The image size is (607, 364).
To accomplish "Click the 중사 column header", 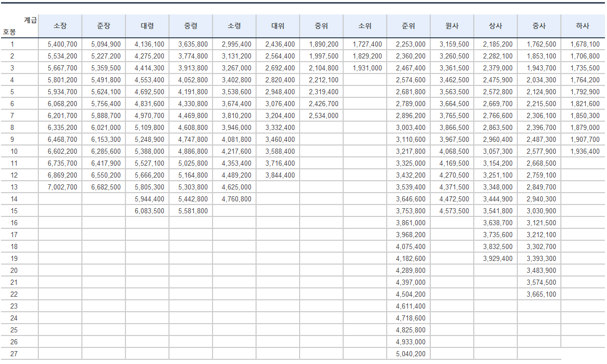I will tap(539, 26).
